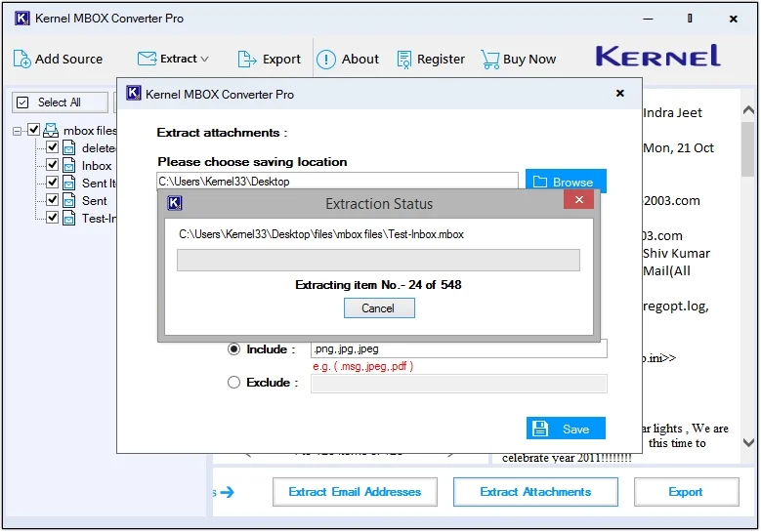761x532 pixels.
Task: Click the Kernel logo in the Extract attachments dialog
Action: pyautogui.click(x=134, y=93)
